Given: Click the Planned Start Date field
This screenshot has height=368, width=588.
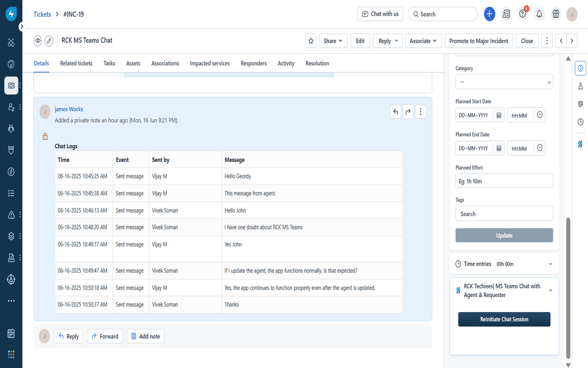Looking at the screenshot, I should (x=475, y=115).
